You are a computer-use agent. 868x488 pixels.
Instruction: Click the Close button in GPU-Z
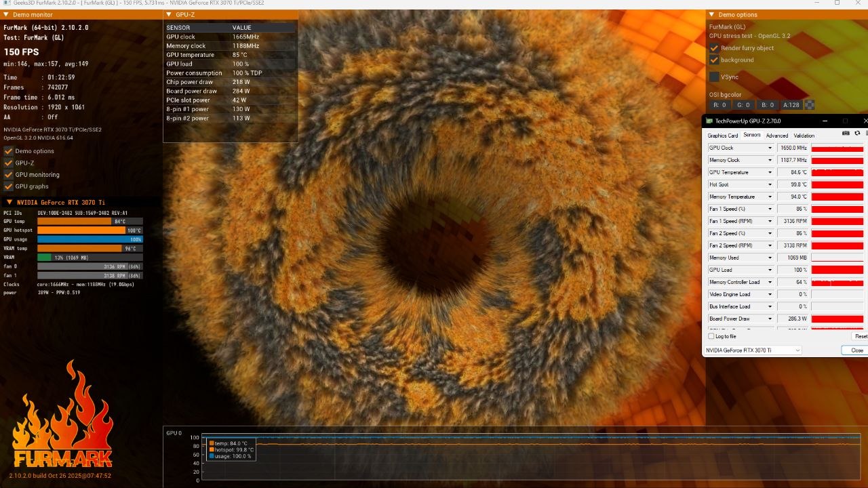(856, 350)
